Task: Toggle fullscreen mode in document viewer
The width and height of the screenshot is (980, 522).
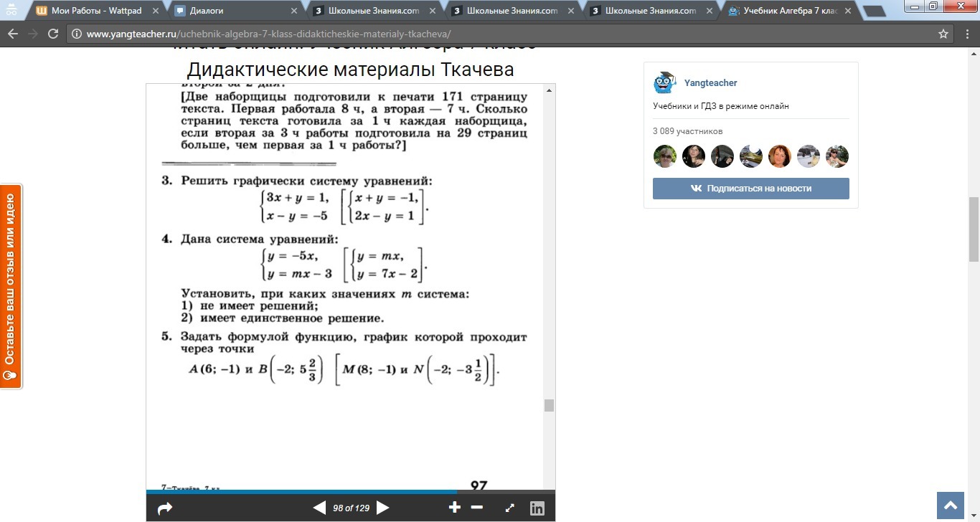Action: [x=510, y=508]
